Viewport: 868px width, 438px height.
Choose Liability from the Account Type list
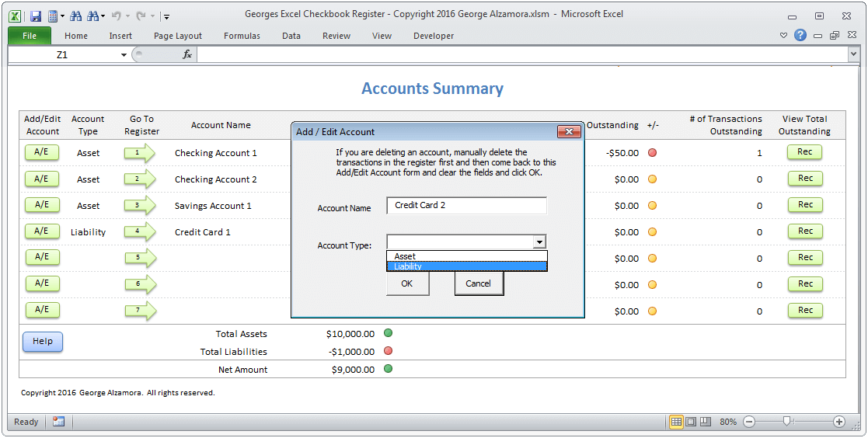click(x=467, y=266)
